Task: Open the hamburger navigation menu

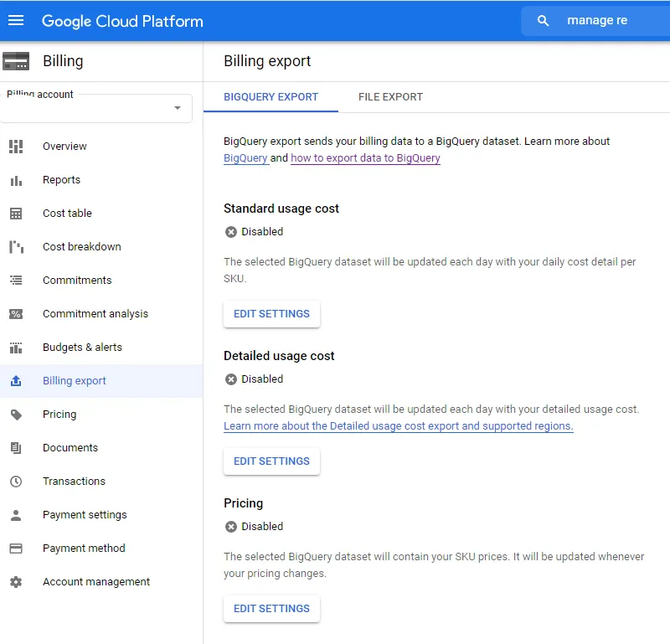Action: point(16,21)
